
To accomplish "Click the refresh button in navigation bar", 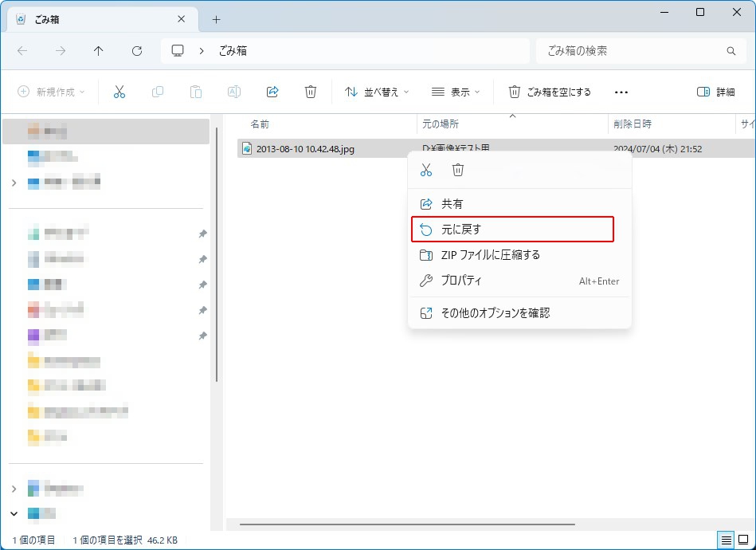I will [137, 51].
